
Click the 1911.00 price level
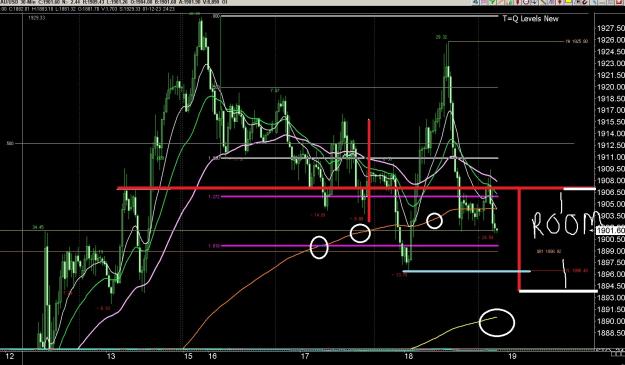(611, 157)
